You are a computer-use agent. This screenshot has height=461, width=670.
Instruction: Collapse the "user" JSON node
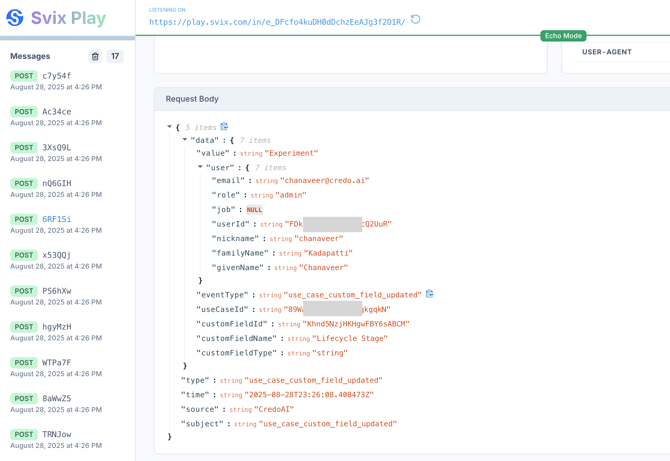pyautogui.click(x=200, y=167)
